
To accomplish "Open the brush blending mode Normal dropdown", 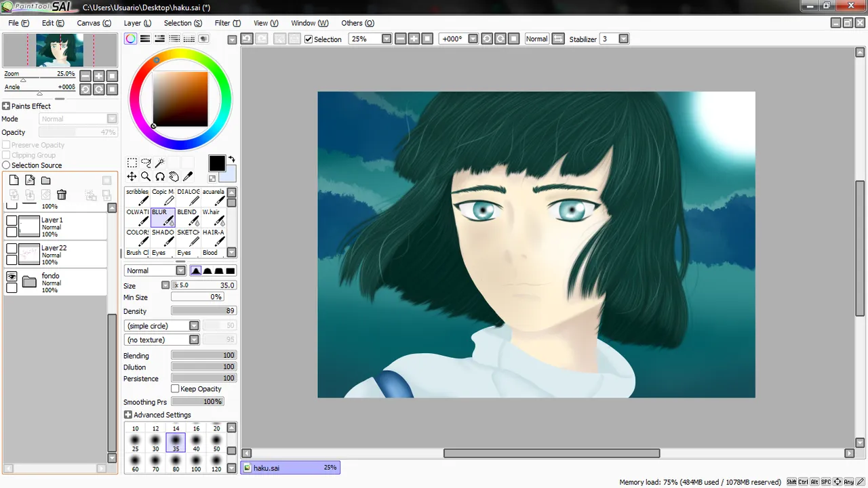I will 180,270.
